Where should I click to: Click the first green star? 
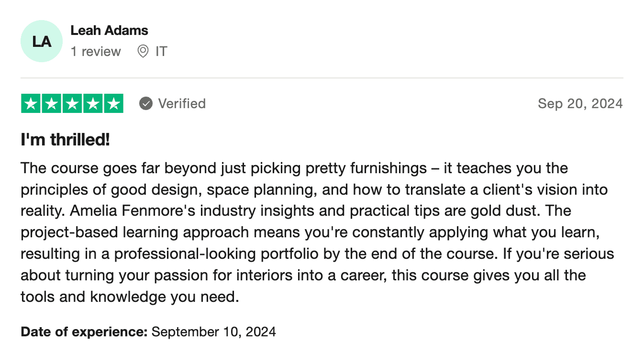[x=31, y=104]
